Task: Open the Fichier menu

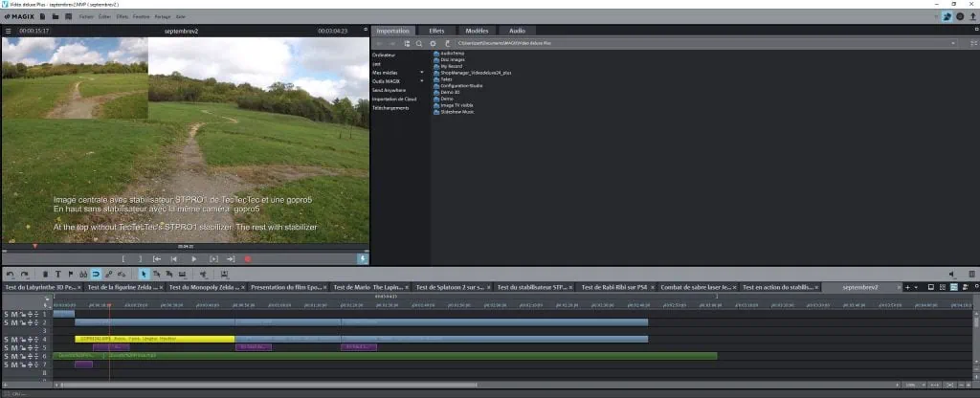Action: click(86, 16)
